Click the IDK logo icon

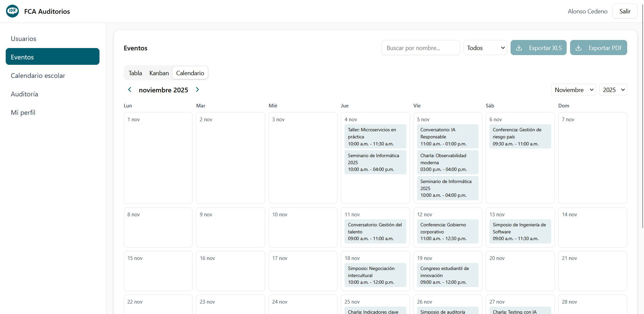pyautogui.click(x=12, y=11)
